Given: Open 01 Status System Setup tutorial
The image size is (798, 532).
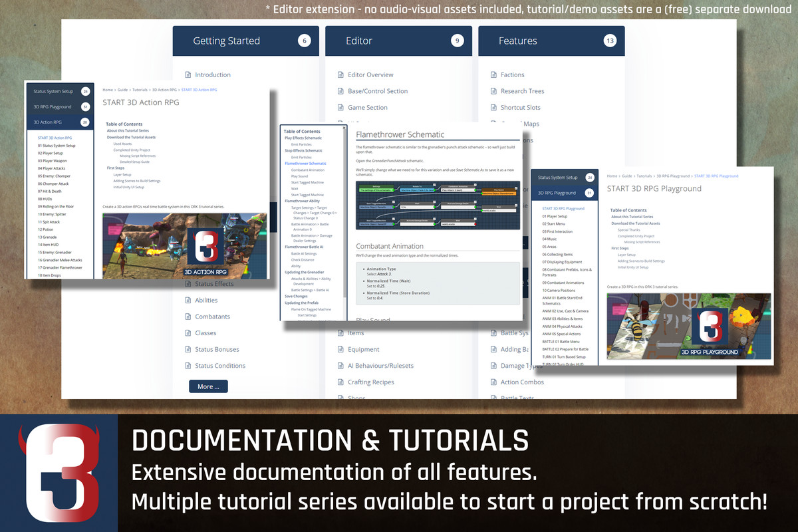Looking at the screenshot, I should pos(57,145).
